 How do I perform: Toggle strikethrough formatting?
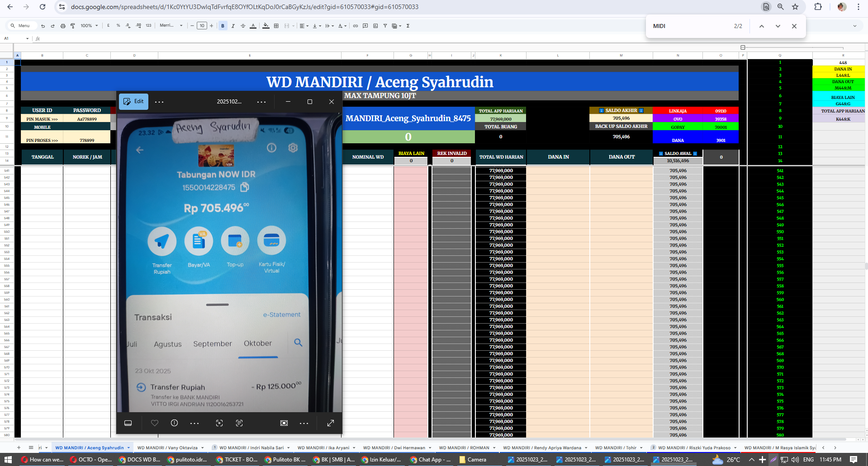(243, 26)
